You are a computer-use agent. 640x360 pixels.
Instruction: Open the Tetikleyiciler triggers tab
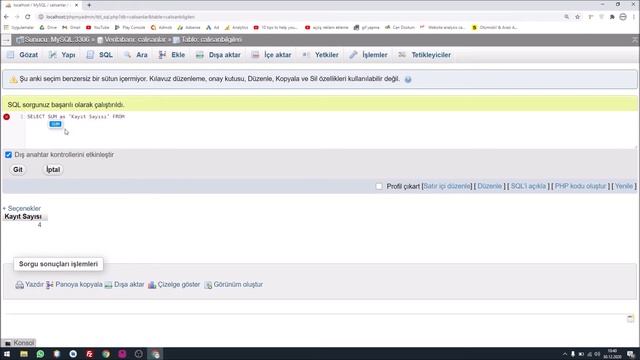425,55
